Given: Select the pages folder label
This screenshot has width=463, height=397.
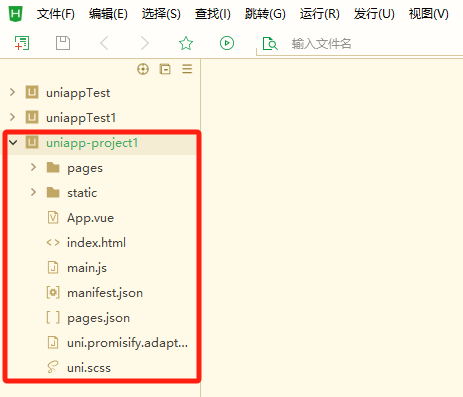Looking at the screenshot, I should [x=85, y=168].
